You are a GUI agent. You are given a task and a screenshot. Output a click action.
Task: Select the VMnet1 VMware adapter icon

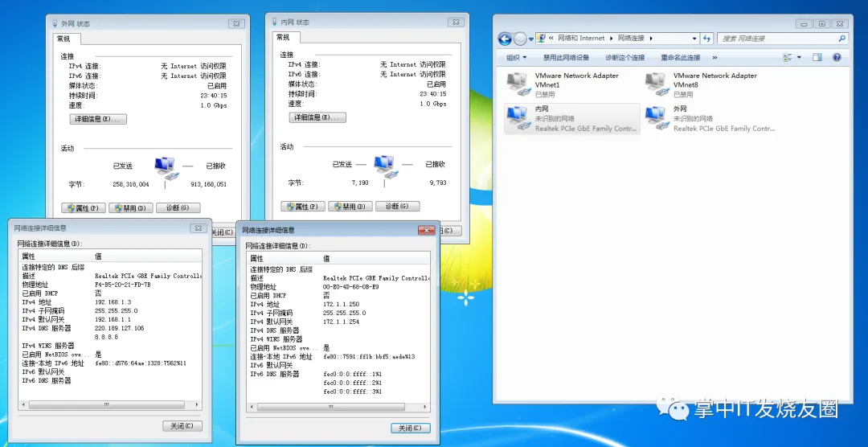tap(518, 83)
